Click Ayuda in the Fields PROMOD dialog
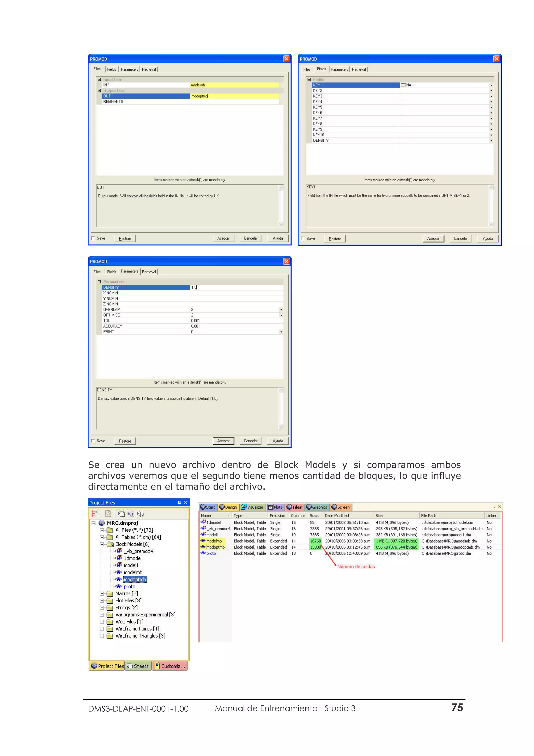The width and height of the screenshot is (534, 756). point(488,239)
